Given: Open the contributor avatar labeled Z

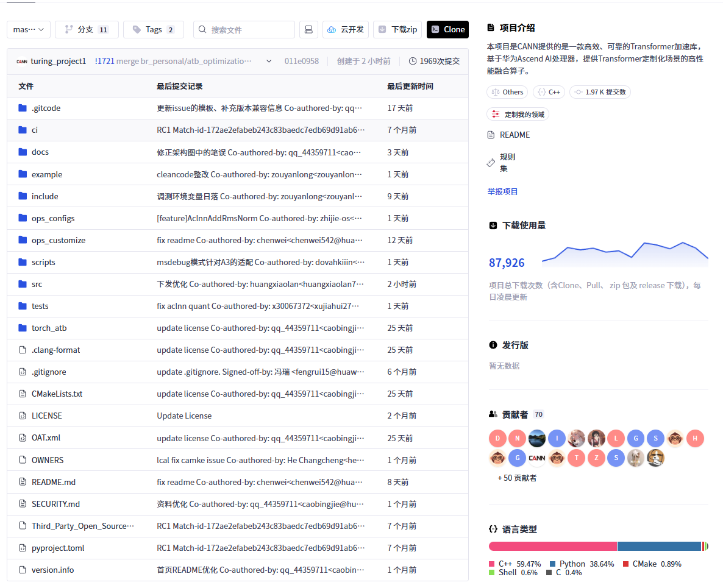Looking at the screenshot, I should coord(596,458).
